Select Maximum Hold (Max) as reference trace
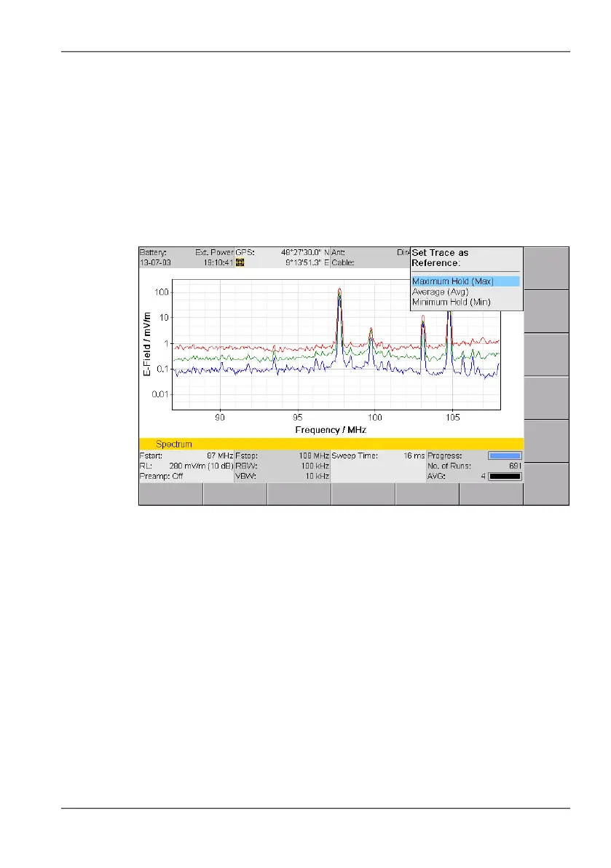 point(465,281)
